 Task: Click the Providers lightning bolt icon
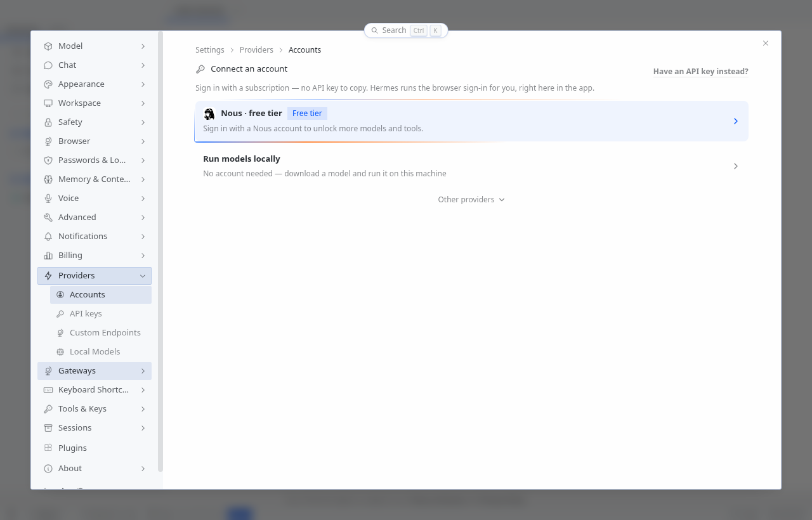(x=48, y=276)
